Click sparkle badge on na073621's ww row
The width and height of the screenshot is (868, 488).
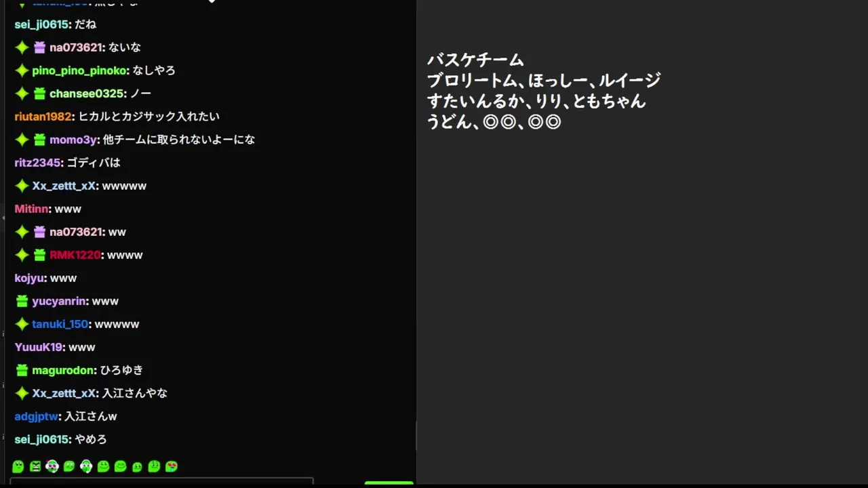point(22,232)
